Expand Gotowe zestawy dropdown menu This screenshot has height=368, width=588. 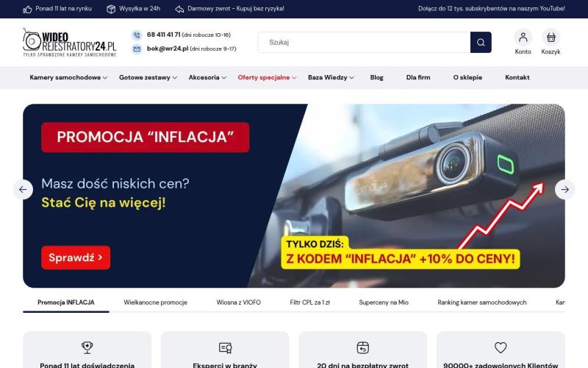[148, 77]
